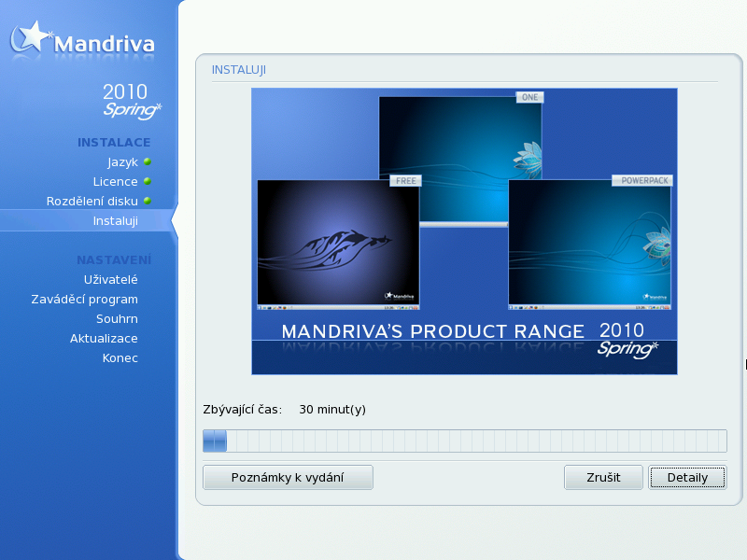Click green status dot next to Licence
The width and height of the screenshot is (747, 560).
point(148,181)
